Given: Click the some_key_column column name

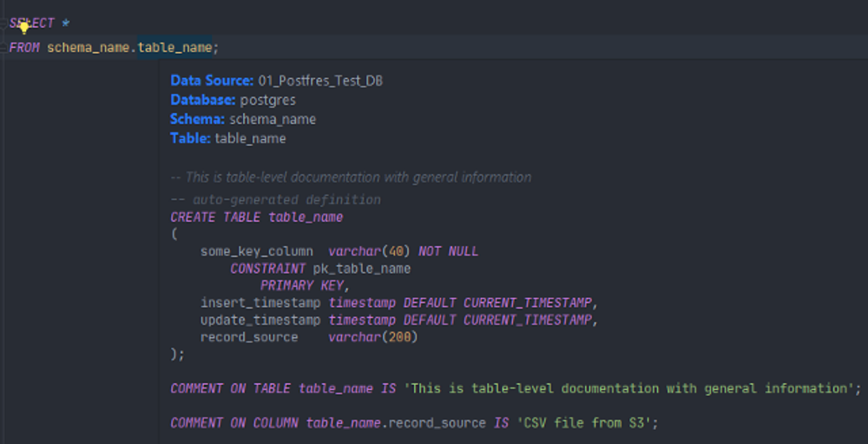Looking at the screenshot, I should (257, 252).
